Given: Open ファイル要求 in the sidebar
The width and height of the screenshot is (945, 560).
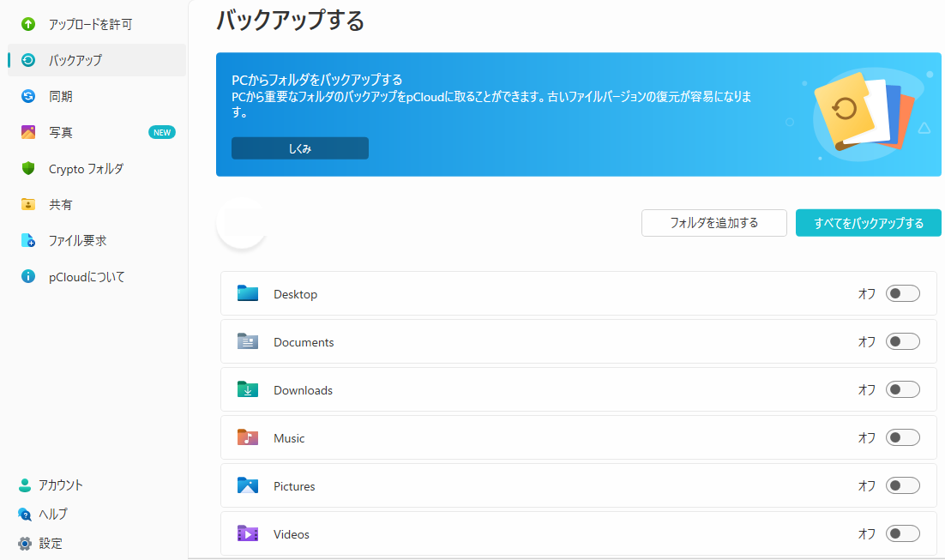Looking at the screenshot, I should (x=96, y=241).
